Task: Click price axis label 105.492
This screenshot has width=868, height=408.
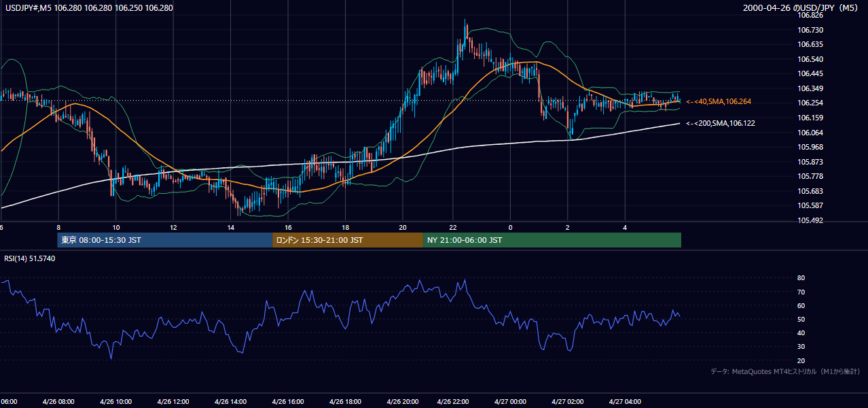Action: (811, 220)
